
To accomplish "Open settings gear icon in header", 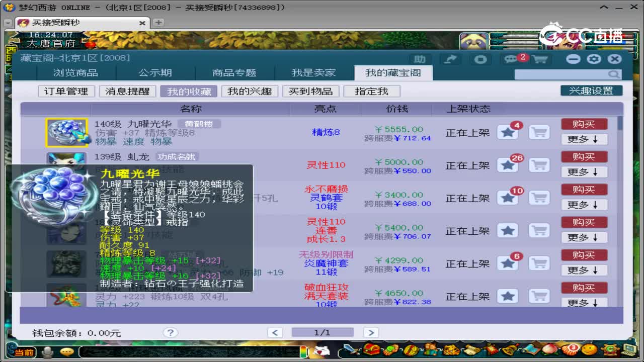I will [594, 59].
